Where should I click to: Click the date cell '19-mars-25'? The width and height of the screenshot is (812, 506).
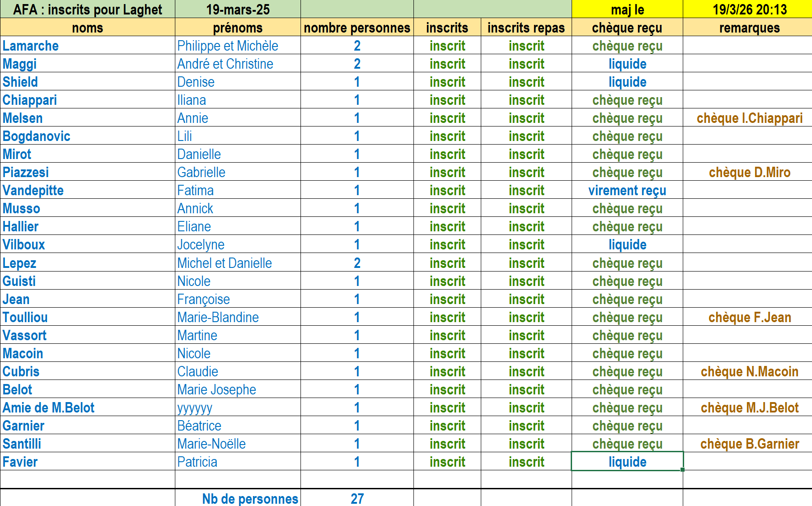[x=238, y=9]
